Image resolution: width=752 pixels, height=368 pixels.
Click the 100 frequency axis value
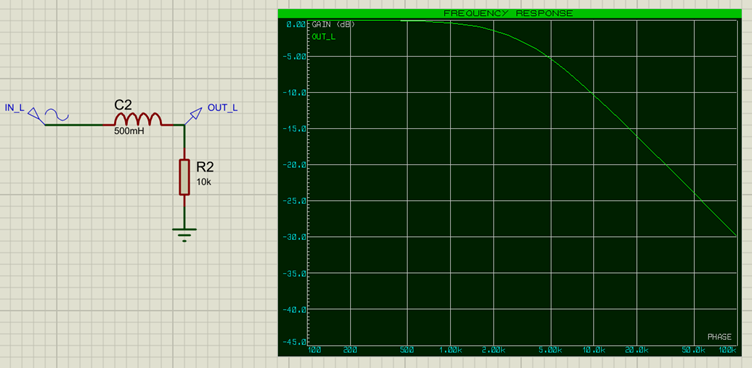[314, 350]
